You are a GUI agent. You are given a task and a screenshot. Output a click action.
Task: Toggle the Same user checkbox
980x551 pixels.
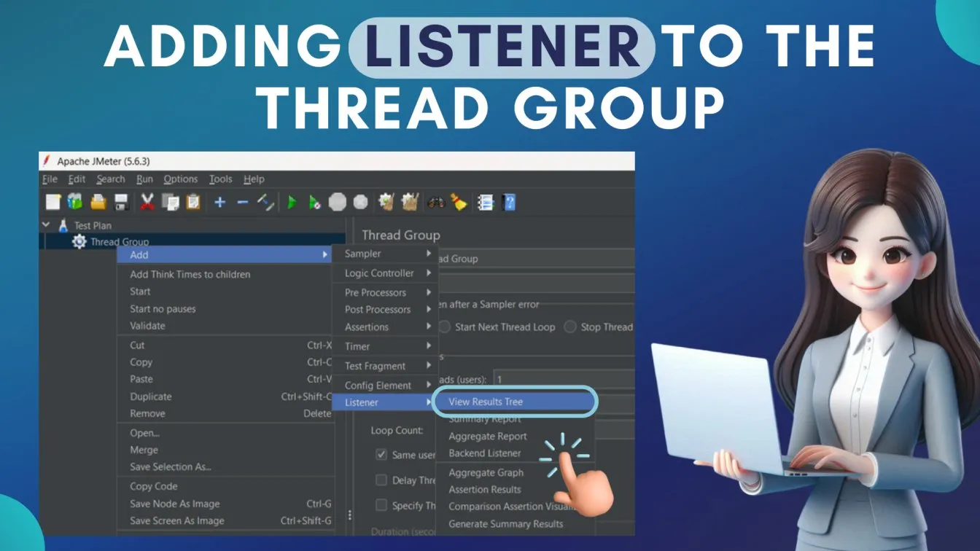[381, 455]
